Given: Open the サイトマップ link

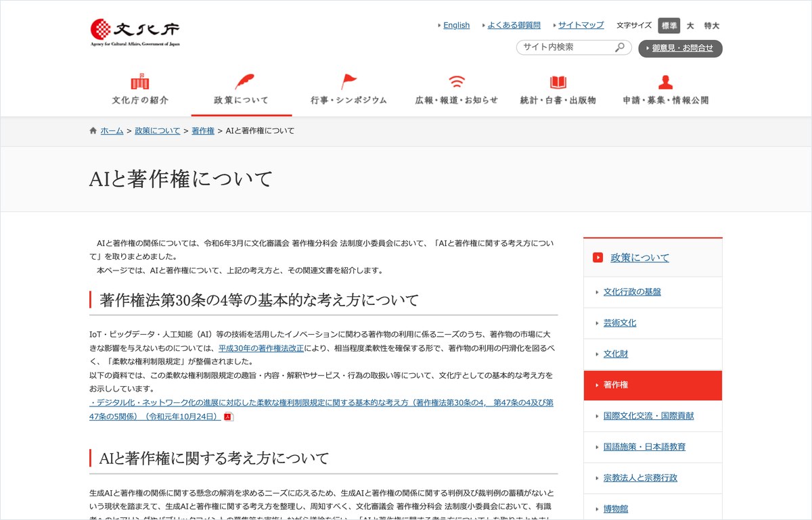Looking at the screenshot, I should click(x=581, y=25).
